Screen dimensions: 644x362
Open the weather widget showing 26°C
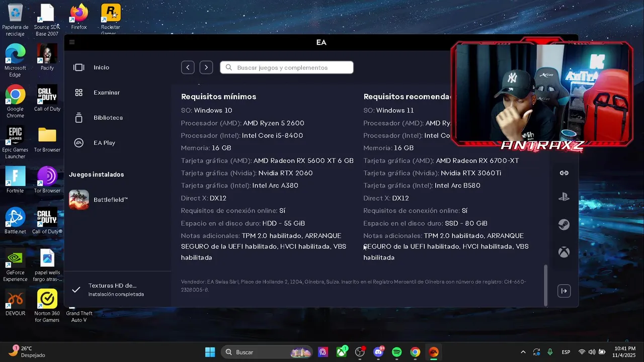[x=27, y=352]
